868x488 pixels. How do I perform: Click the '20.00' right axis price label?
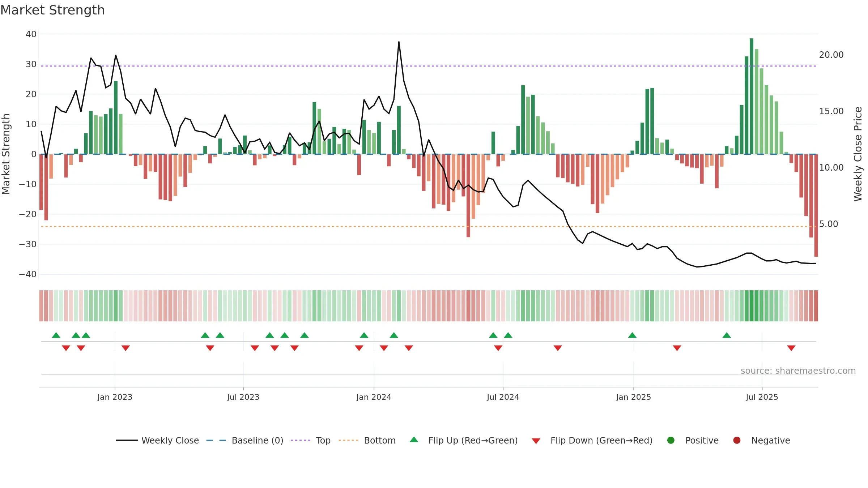click(x=831, y=55)
